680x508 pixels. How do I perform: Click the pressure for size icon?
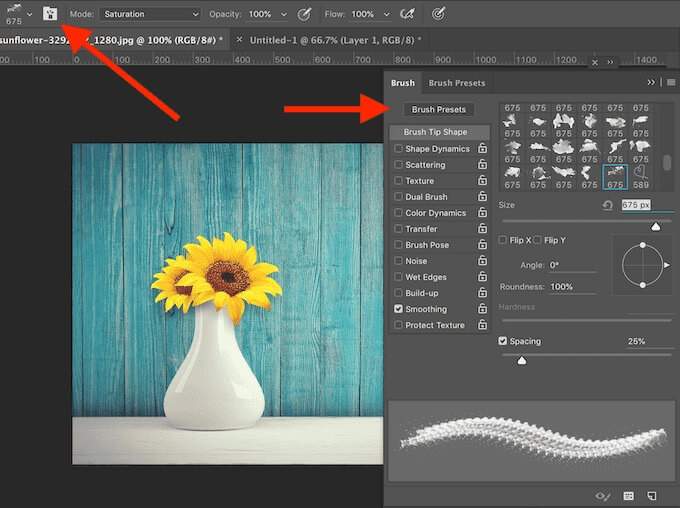438,14
